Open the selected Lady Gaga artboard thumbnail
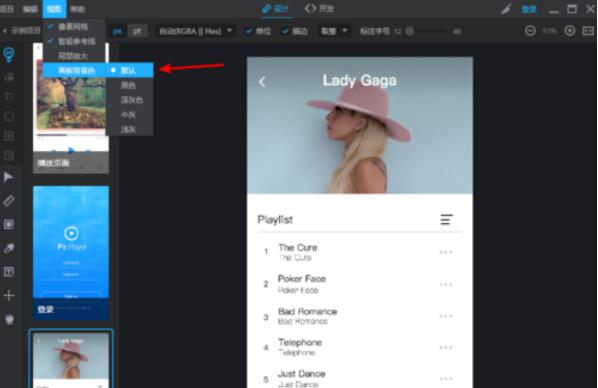This screenshot has width=598, height=388. pyautogui.click(x=71, y=359)
